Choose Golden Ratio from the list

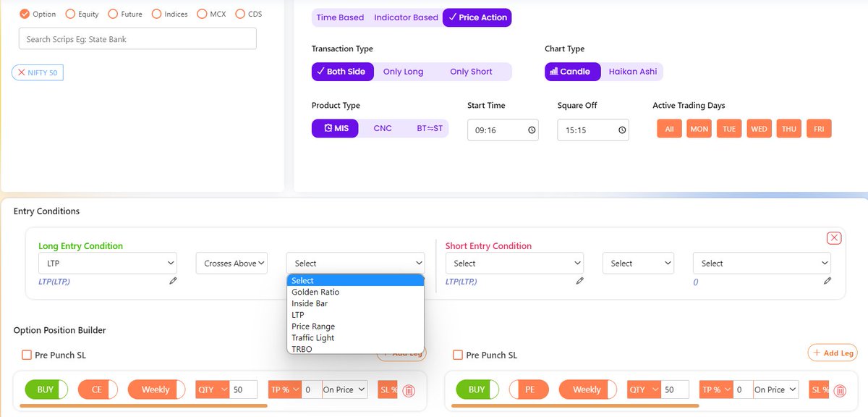[355, 292]
